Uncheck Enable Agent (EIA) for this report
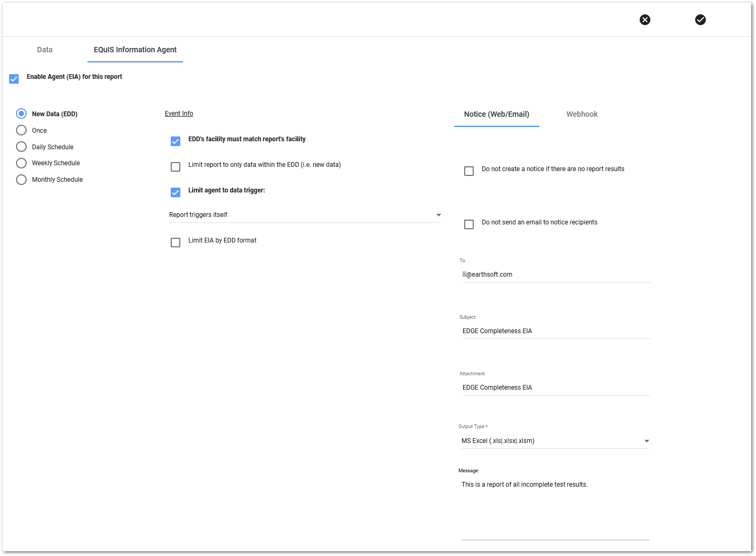The image size is (756, 556). point(14,79)
